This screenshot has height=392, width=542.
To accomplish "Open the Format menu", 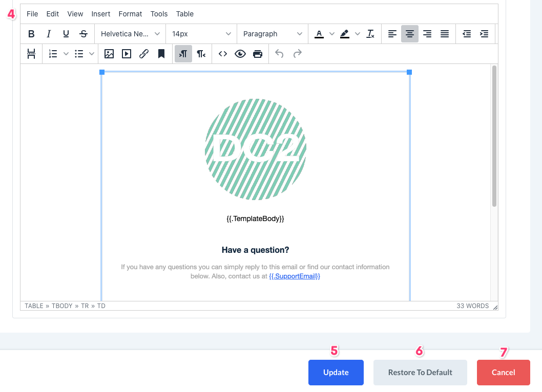I will 130,14.
